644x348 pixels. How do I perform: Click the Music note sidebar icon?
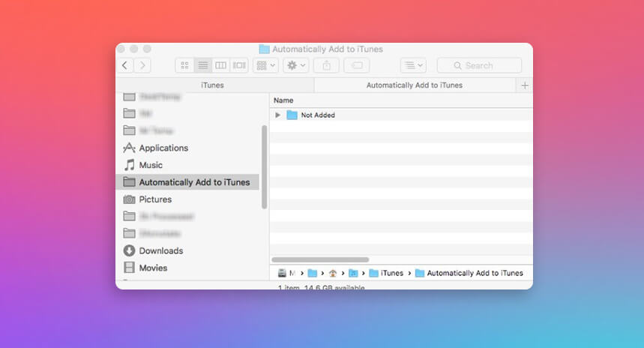[x=130, y=165]
